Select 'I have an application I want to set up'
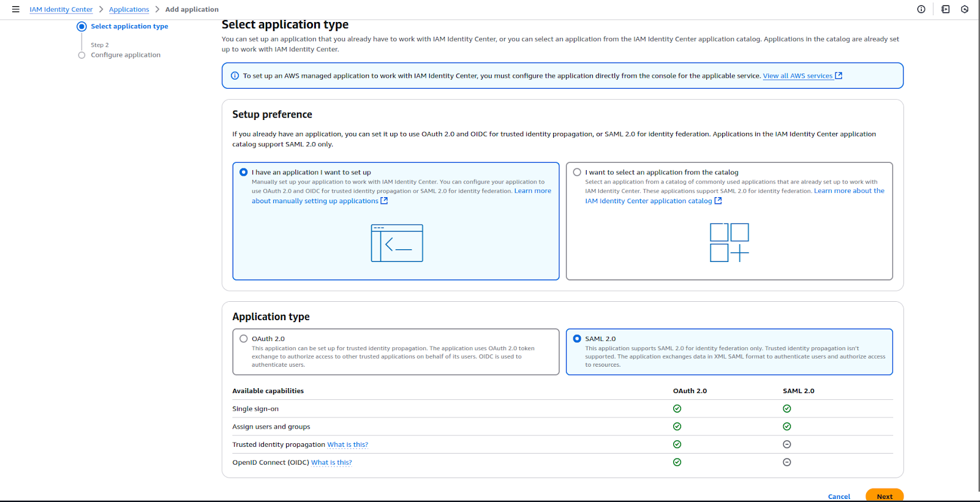980x502 pixels. pyautogui.click(x=244, y=173)
